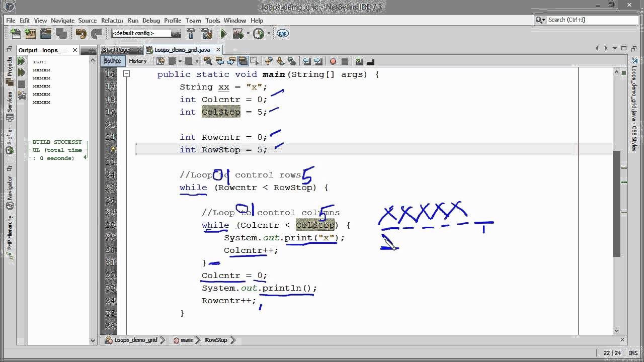Click Loops_demo_grid in the breadcrumb bar
The width and height of the screenshot is (644, 362).
[x=131, y=340]
